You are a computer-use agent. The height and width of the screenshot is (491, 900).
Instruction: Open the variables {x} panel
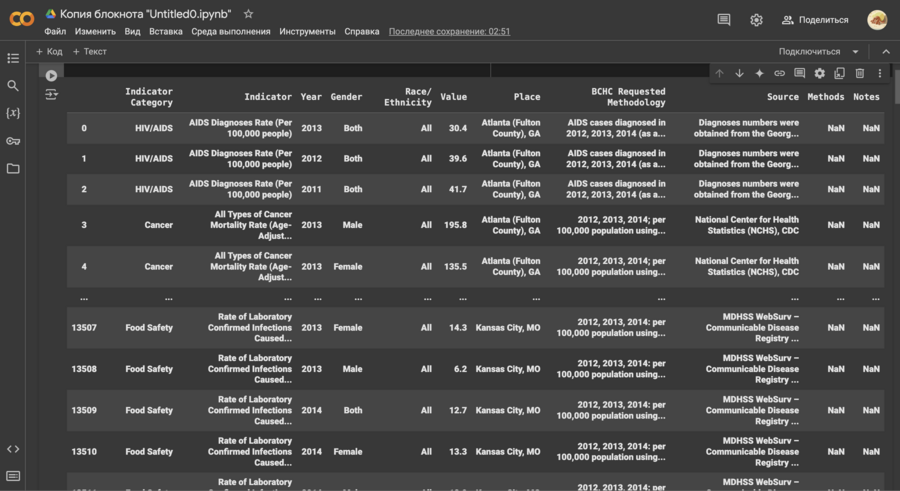pos(13,113)
